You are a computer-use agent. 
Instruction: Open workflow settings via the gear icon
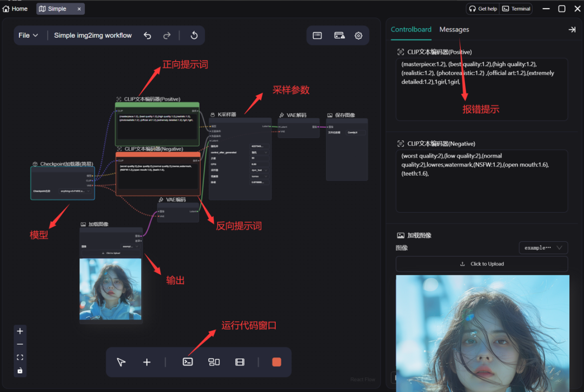pyautogui.click(x=358, y=35)
